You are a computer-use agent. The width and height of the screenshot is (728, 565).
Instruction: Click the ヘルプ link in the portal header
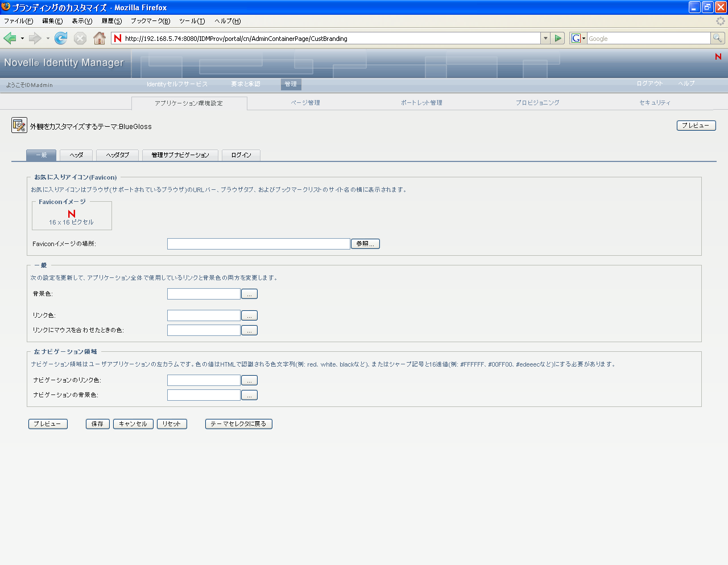coord(686,84)
